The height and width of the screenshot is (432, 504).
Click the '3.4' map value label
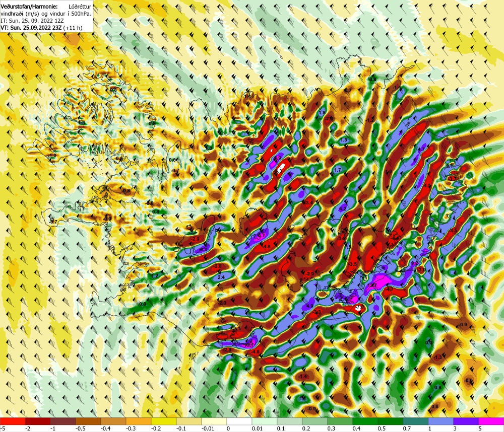click(x=309, y=203)
